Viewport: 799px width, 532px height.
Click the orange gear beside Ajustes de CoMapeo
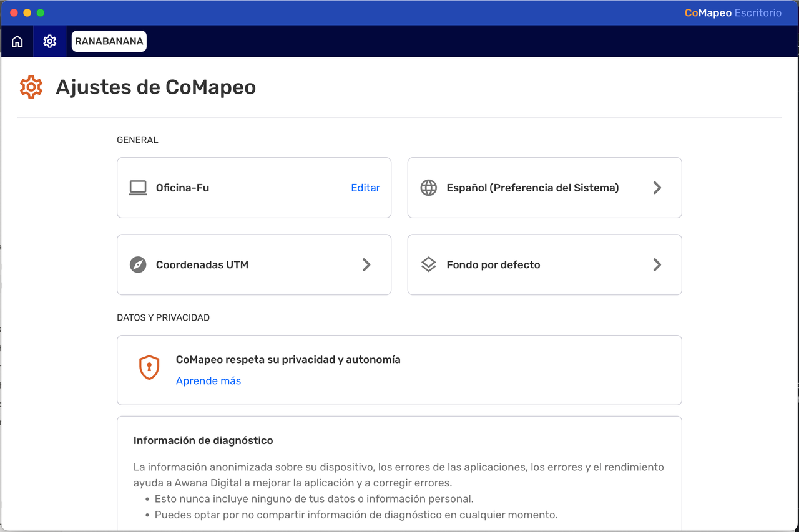coord(31,87)
